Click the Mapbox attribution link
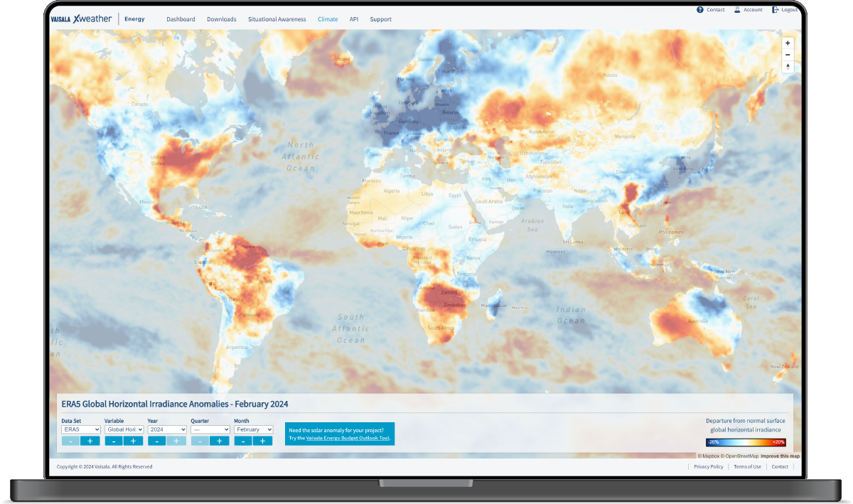Image resolution: width=853 pixels, height=504 pixels. (x=708, y=456)
